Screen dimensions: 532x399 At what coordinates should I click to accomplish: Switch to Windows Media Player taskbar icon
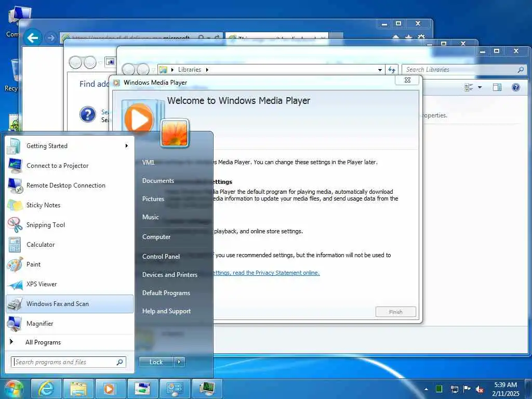point(110,389)
